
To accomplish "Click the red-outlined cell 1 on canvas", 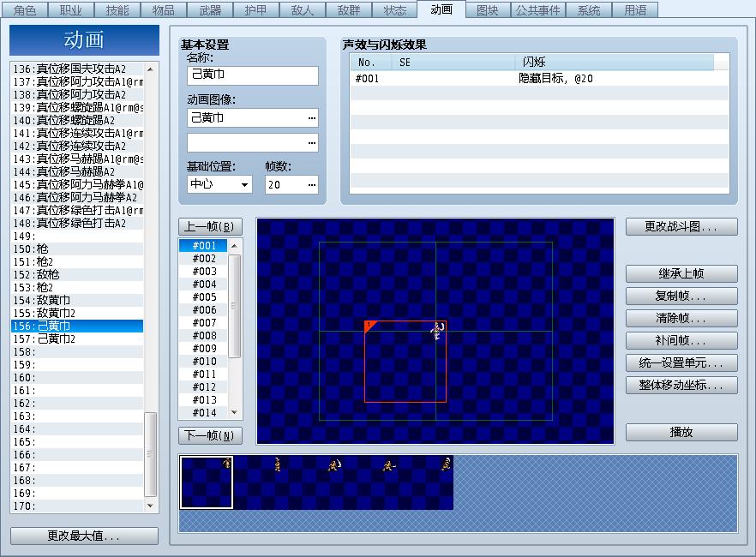I will 405,362.
